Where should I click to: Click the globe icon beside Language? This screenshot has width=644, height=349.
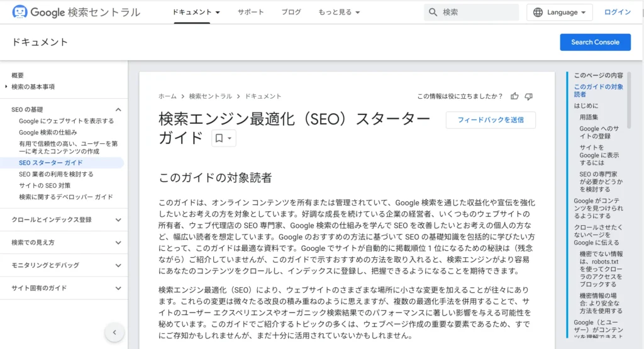[x=538, y=13]
